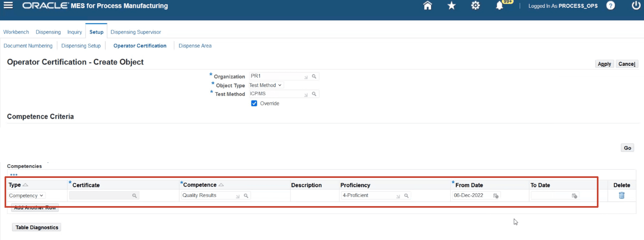Go to Home via house icon
Viewport: 644px width, 240px height.
coord(428,6)
